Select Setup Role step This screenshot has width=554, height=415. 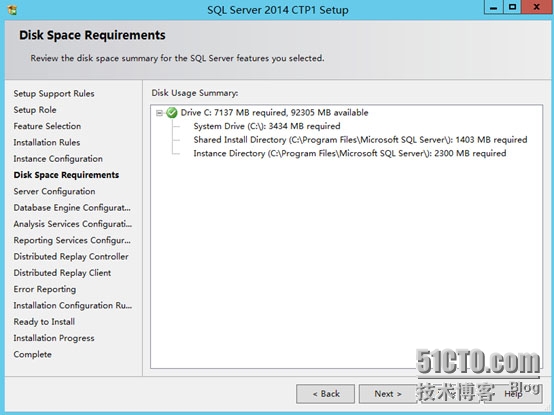(35, 110)
